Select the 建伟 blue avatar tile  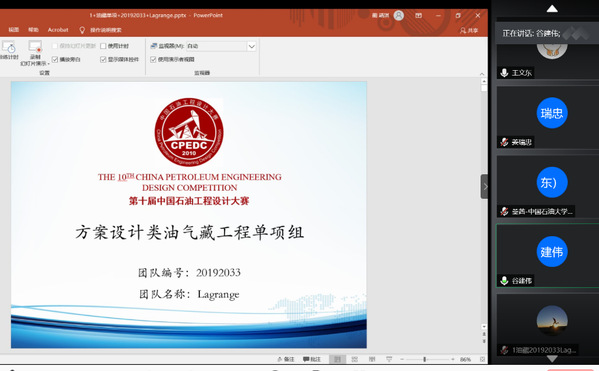(x=552, y=251)
